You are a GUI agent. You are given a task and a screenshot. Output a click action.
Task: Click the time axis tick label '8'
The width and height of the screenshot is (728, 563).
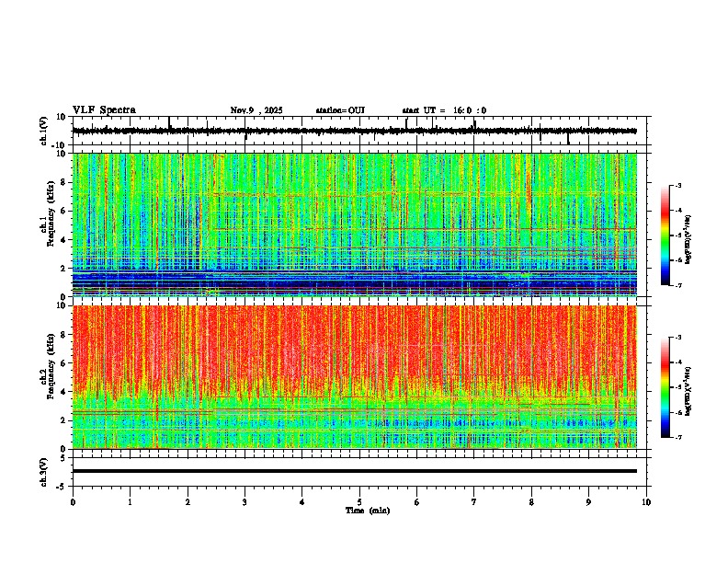531,502
